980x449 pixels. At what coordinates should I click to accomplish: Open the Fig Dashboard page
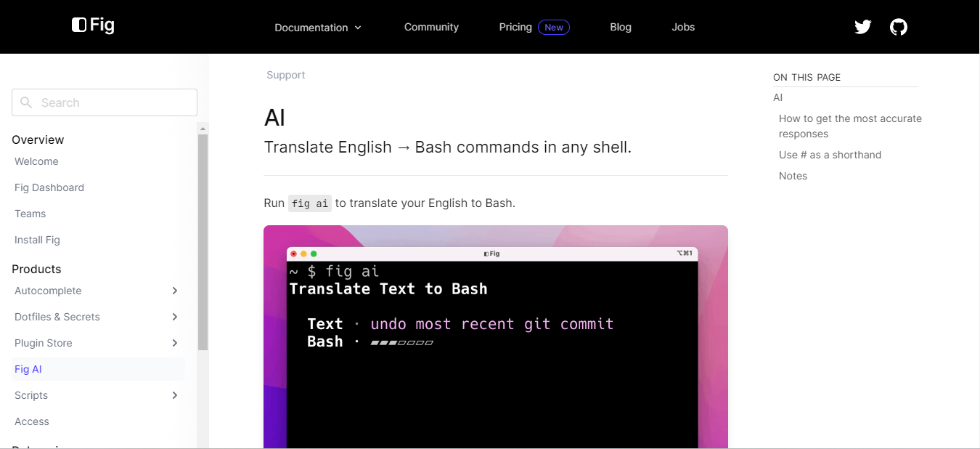click(x=49, y=187)
